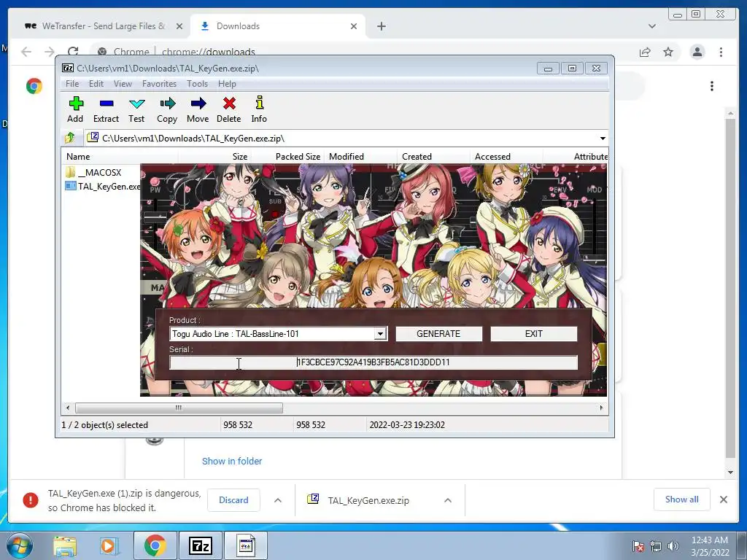747x560 pixels.
Task: Click the Copy toolbar icon in 7-Zip
Action: (167, 109)
